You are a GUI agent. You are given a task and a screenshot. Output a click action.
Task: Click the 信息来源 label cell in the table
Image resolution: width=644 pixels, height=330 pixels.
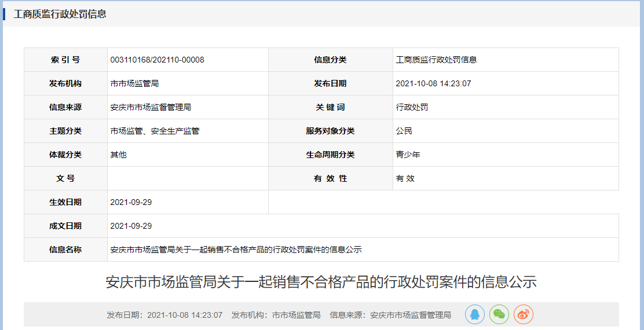(65, 108)
